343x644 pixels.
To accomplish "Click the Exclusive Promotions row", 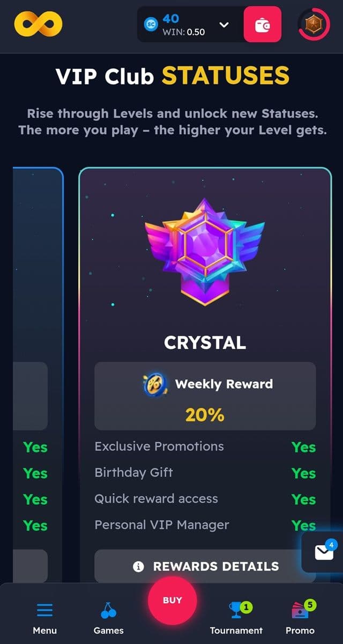I will coord(205,447).
